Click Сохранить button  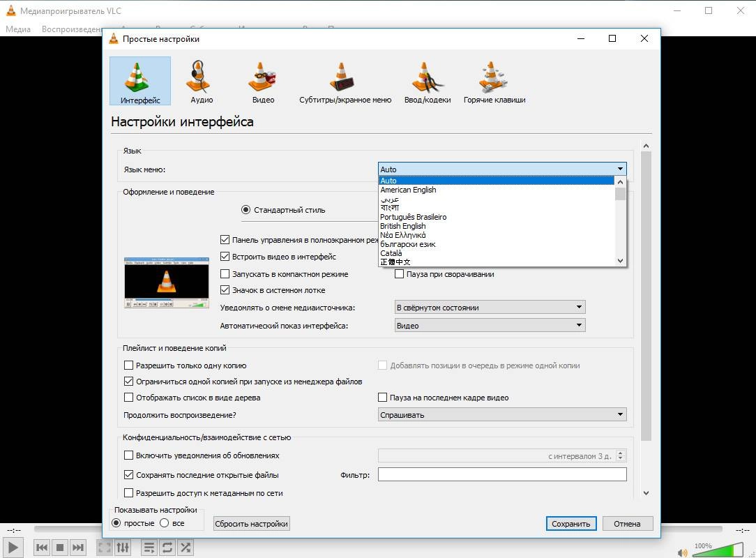pyautogui.click(x=571, y=524)
